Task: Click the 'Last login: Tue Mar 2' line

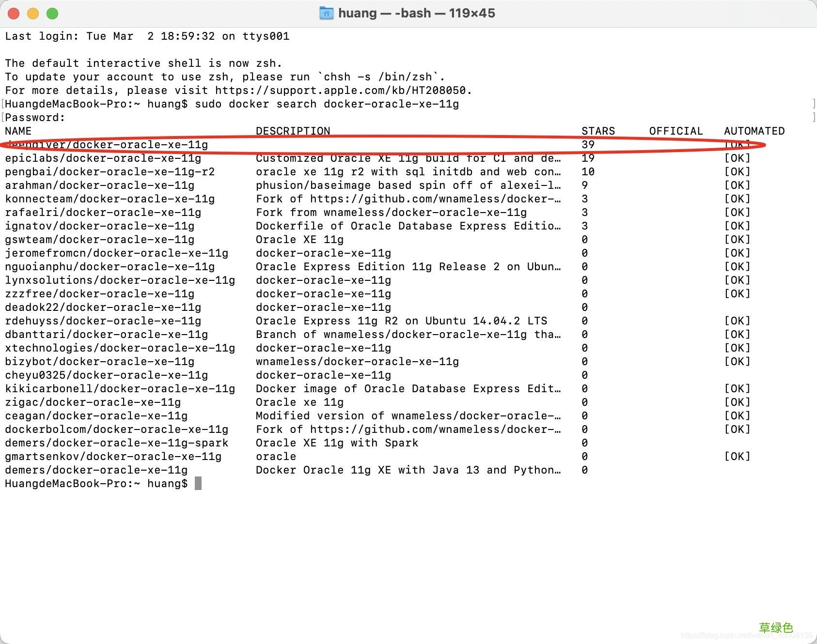Action: coord(147,36)
